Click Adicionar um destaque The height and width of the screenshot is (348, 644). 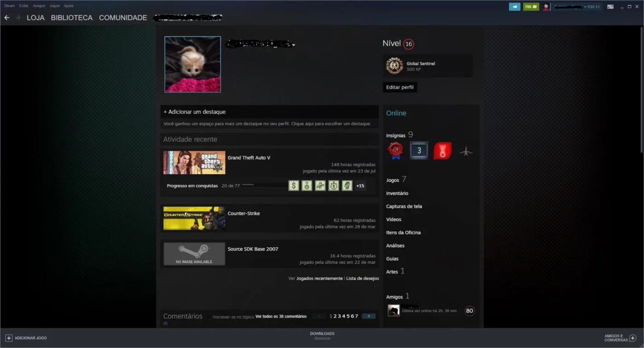click(x=195, y=112)
